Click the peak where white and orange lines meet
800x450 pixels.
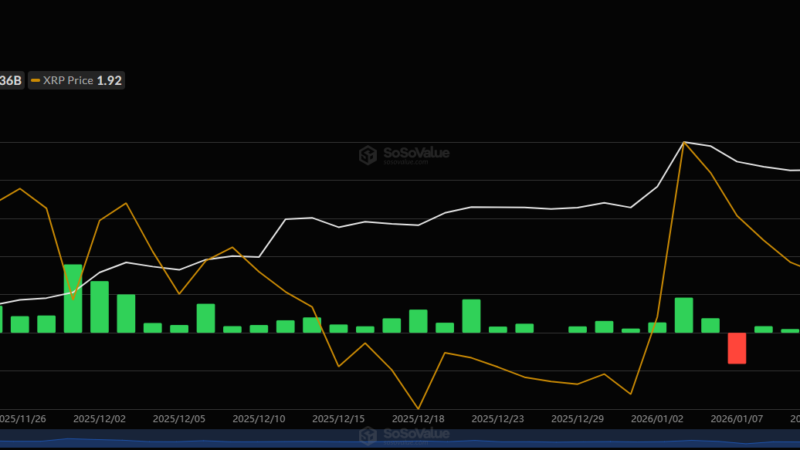pyautogui.click(x=684, y=142)
